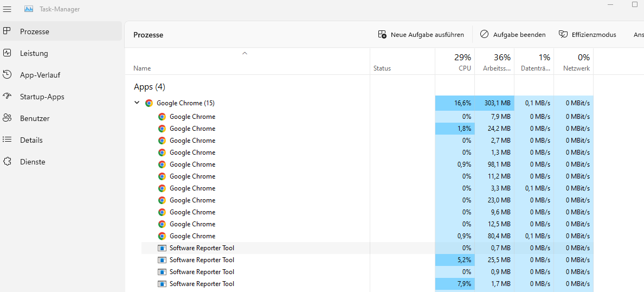Sort by the Netzwerk column header
The image size is (644, 292).
click(574, 61)
